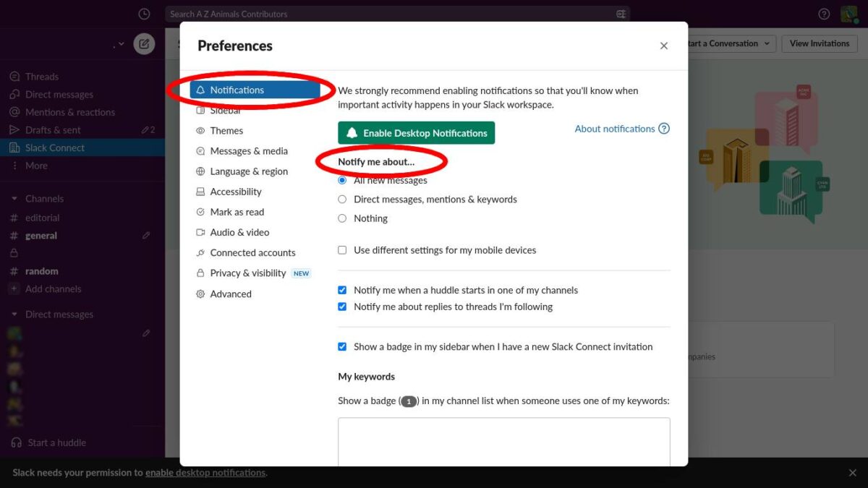Collapse the Channels section in the sidebar
The image size is (868, 488).
coord(14,199)
